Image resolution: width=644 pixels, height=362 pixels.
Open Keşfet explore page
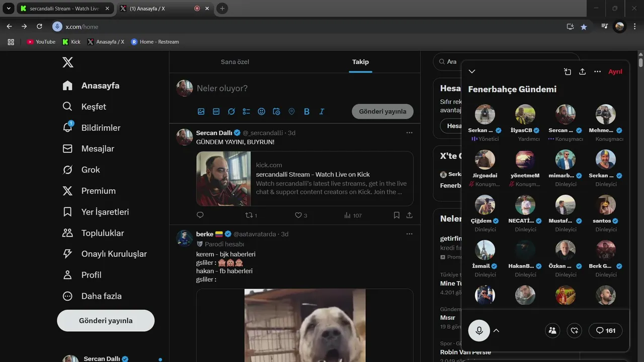[84, 107]
